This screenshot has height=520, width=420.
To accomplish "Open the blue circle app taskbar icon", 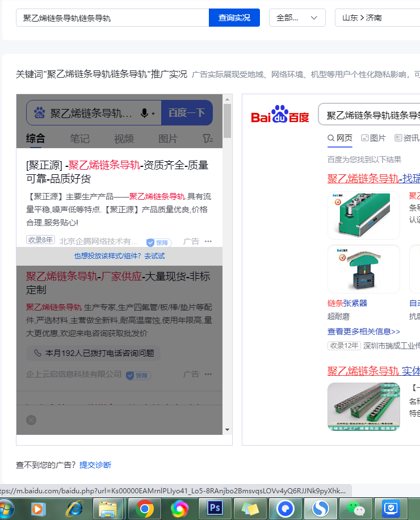I will 285,509.
